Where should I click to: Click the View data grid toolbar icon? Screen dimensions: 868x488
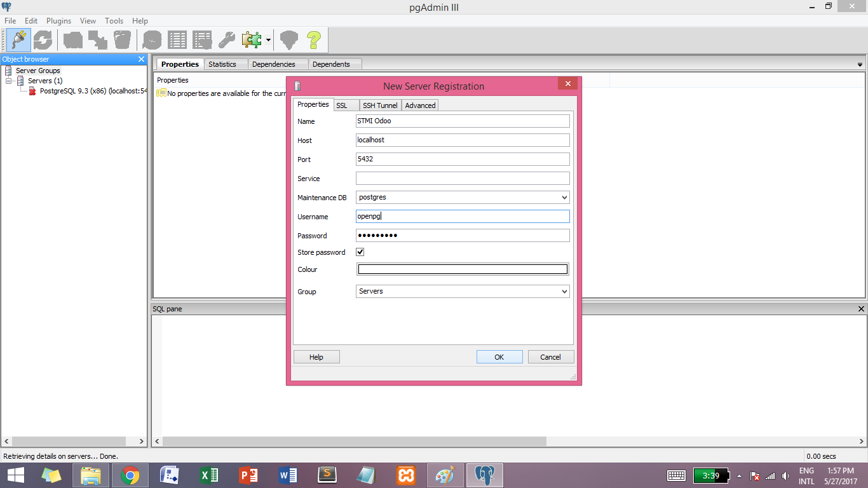[177, 40]
